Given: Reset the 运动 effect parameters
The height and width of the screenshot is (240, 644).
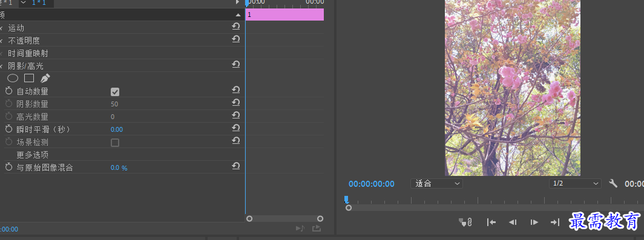Looking at the screenshot, I should click(236, 27).
